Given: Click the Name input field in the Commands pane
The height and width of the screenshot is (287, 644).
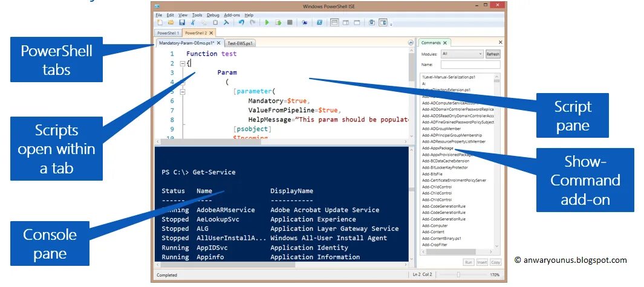Looking at the screenshot, I should pos(470,65).
